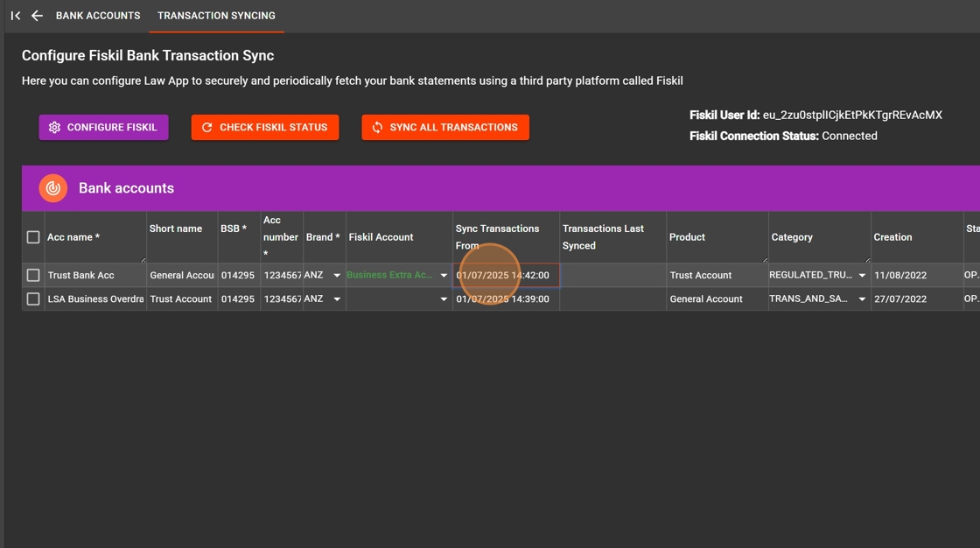Click the creation date 11/08/2022
The width and height of the screenshot is (980, 548).
coord(917,275)
